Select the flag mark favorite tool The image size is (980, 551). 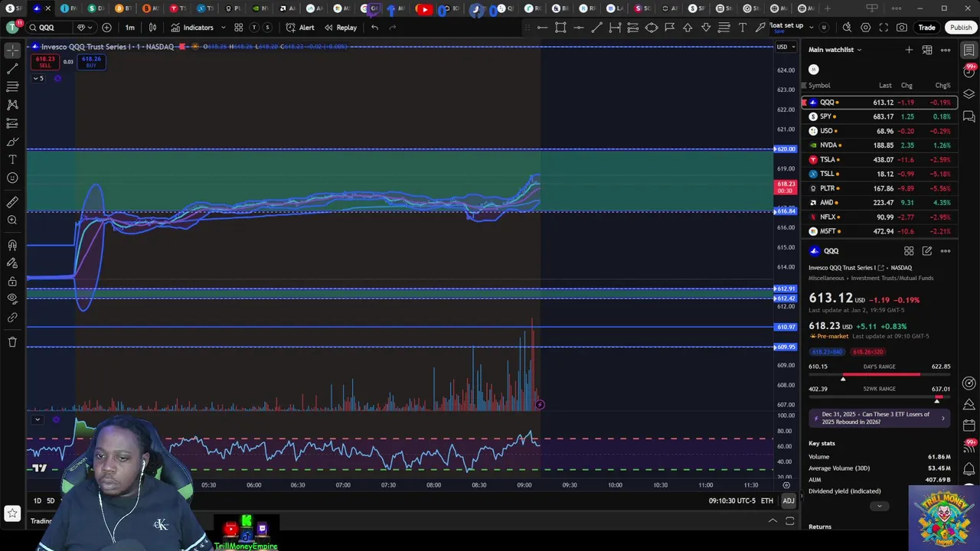coord(669,28)
